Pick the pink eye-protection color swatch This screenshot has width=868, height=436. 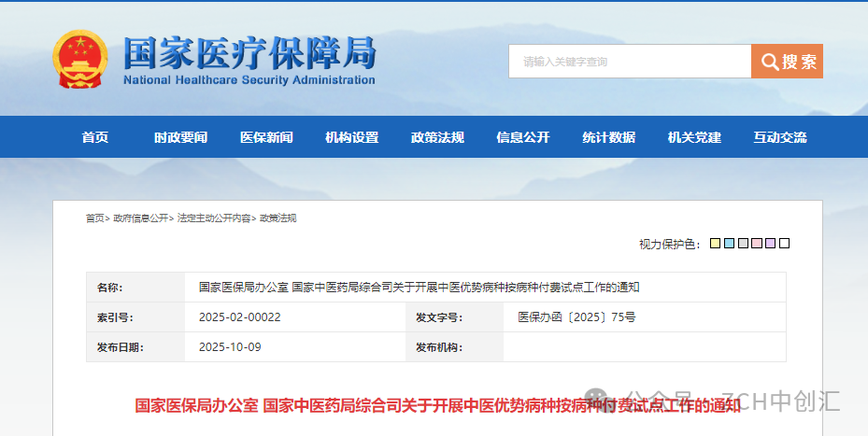(x=757, y=244)
